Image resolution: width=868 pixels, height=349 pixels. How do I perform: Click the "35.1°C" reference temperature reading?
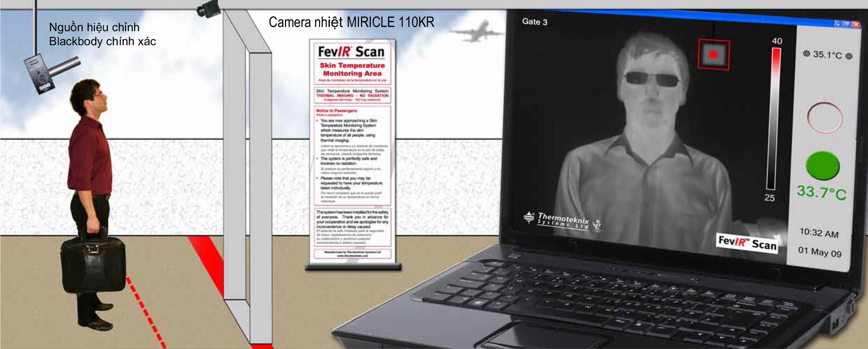point(827,55)
